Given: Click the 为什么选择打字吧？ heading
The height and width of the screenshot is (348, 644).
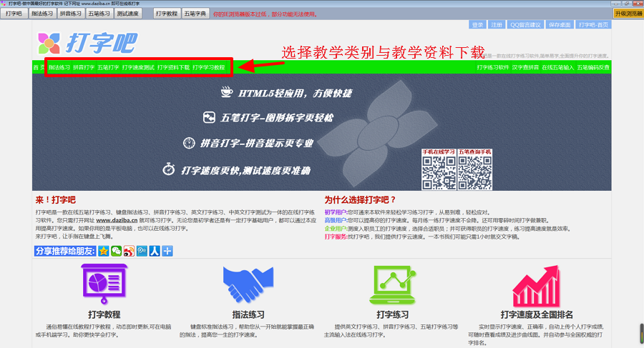Looking at the screenshot, I should 360,200.
